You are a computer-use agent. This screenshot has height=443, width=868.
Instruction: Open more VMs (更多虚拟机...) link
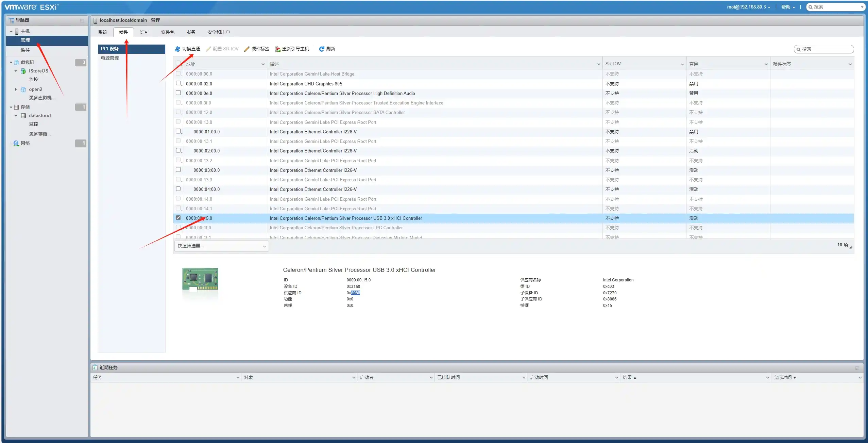click(42, 98)
